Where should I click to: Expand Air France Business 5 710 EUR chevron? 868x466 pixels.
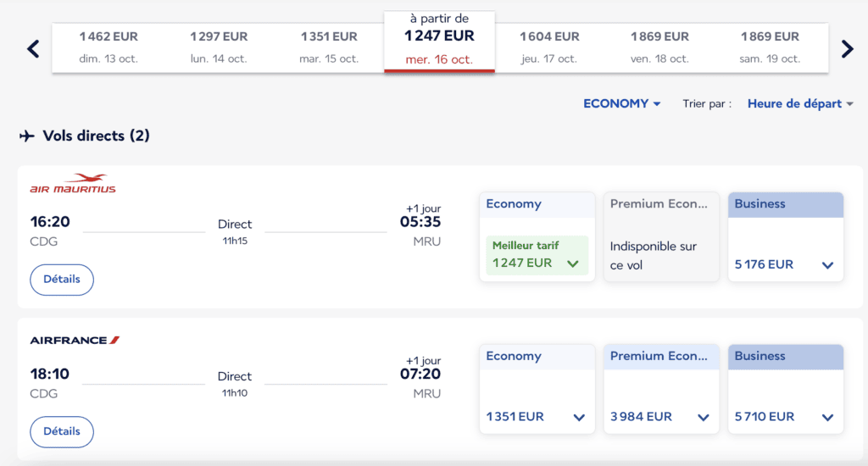827,417
